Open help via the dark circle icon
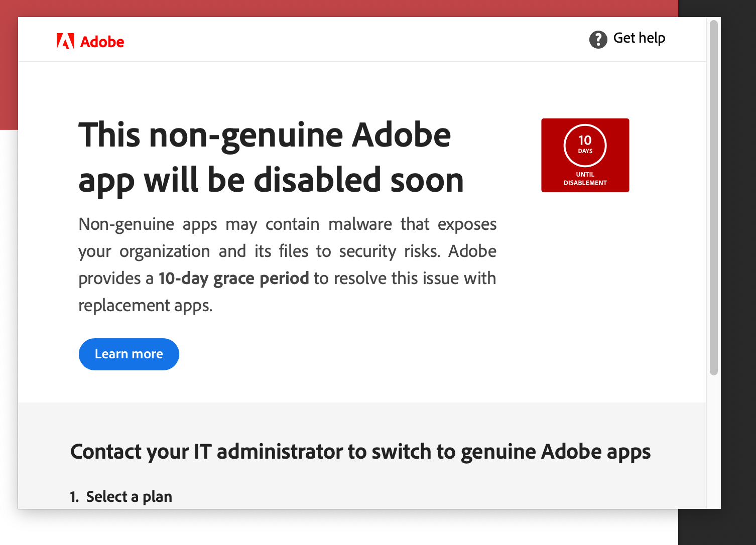This screenshot has height=545, width=756. click(x=598, y=39)
